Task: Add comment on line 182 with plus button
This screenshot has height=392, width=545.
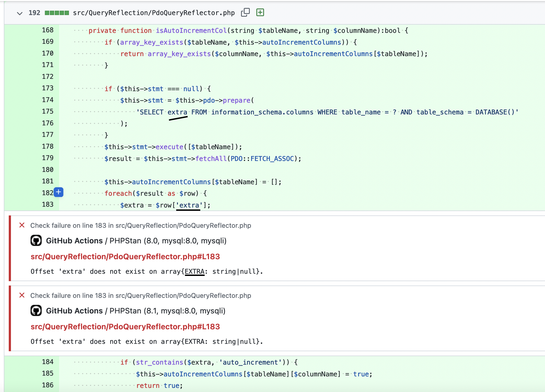Action: tap(59, 192)
